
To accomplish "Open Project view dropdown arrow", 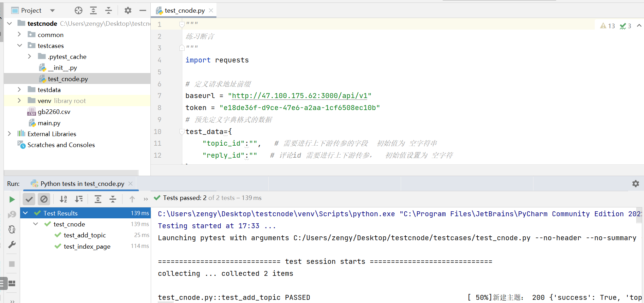I will point(52,11).
